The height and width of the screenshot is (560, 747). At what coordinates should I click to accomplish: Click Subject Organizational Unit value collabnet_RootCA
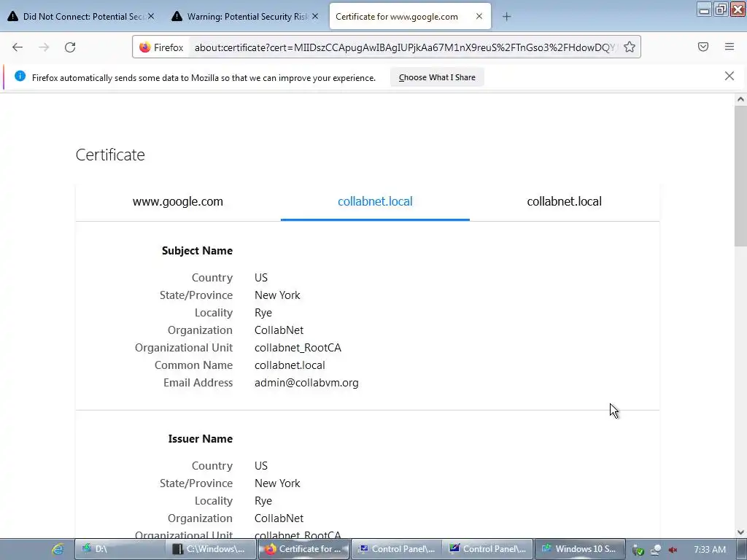click(298, 348)
